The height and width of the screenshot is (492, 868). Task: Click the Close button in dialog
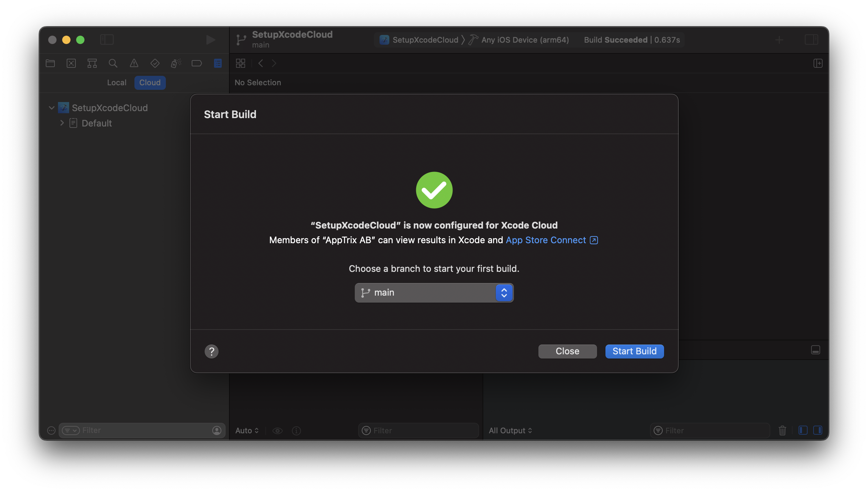click(567, 351)
